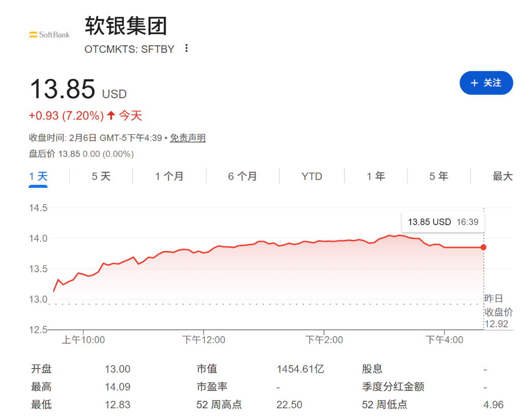This screenshot has width=521, height=420.
Task: Click the 52 周低点 value 4.96
Action: (x=494, y=405)
